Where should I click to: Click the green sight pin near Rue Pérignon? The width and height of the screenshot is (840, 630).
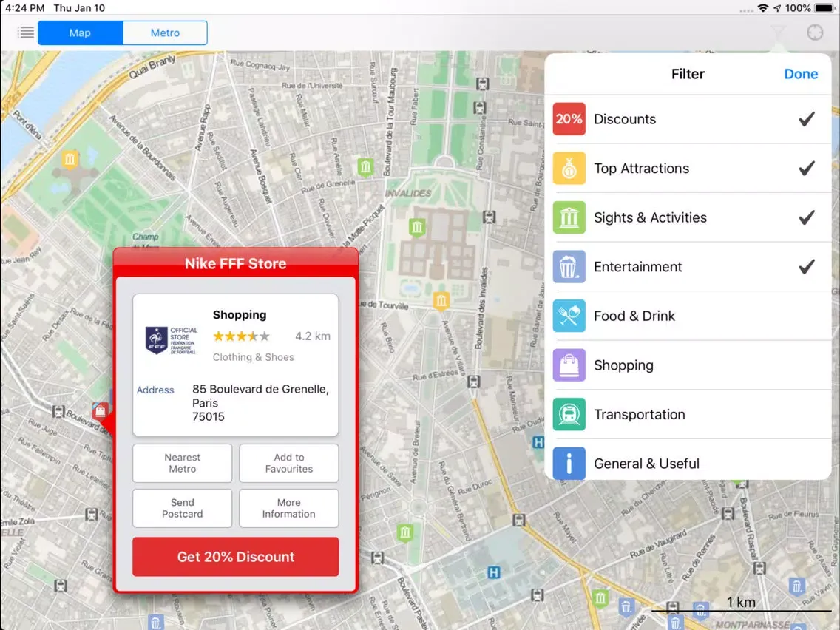[405, 532]
